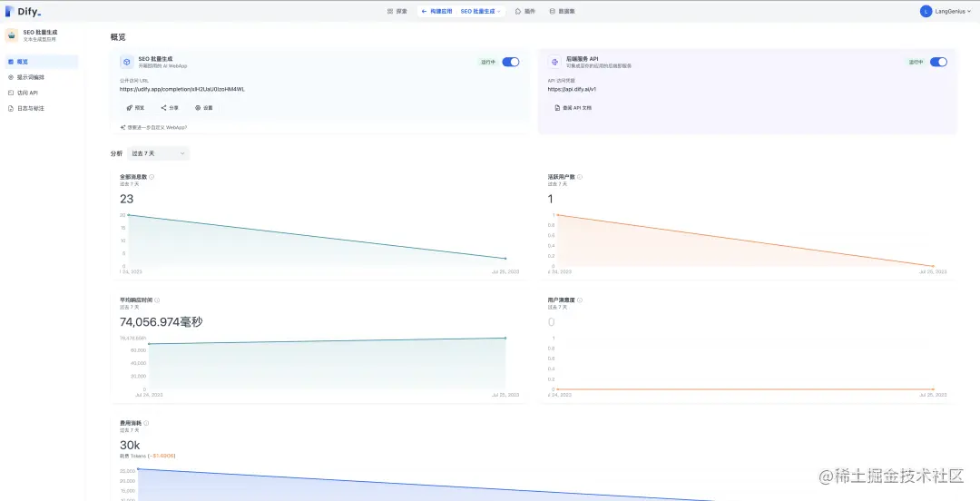
Task: Click the 活跃用户数 chart's Jul 25 data point
Action: point(933,266)
